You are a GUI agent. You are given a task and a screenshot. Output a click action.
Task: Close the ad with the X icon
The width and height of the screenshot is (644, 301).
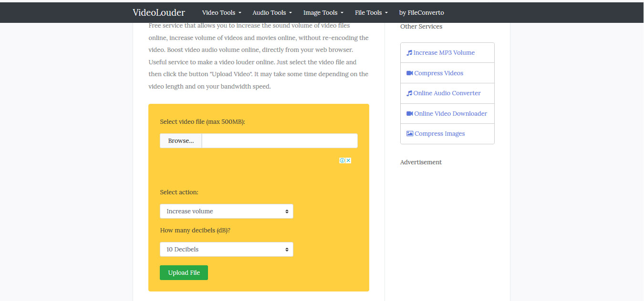348,161
